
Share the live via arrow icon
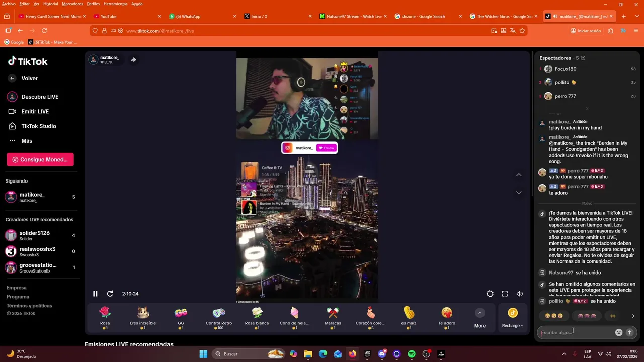(x=133, y=59)
